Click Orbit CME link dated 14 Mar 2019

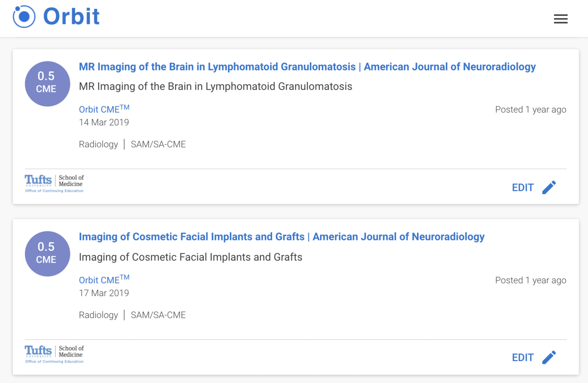104,109
